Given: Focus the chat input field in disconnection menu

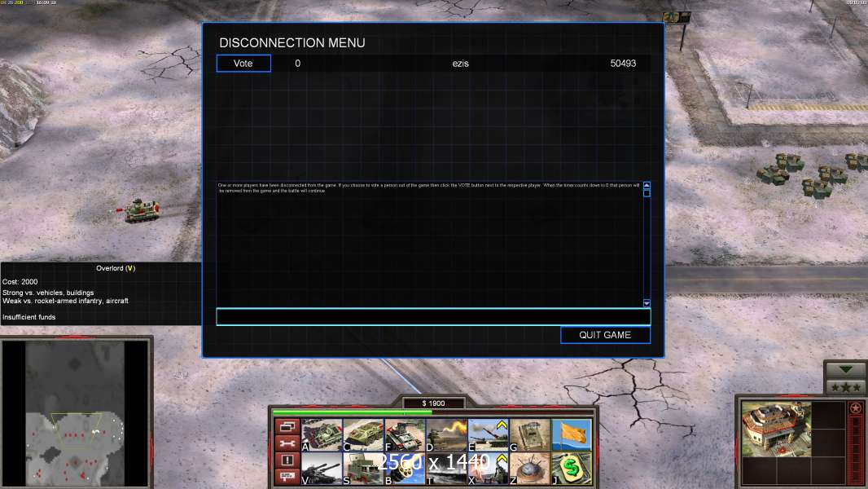Looking at the screenshot, I should pyautogui.click(x=433, y=317).
